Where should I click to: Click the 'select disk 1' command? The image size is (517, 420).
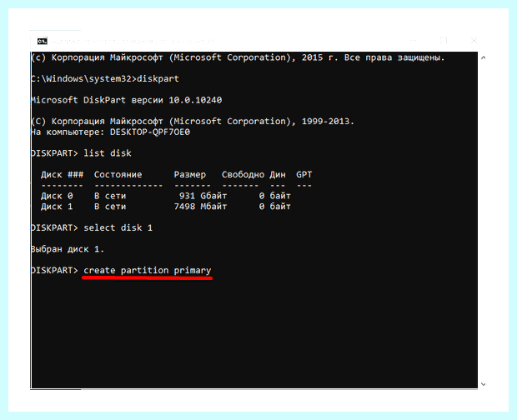click(118, 228)
